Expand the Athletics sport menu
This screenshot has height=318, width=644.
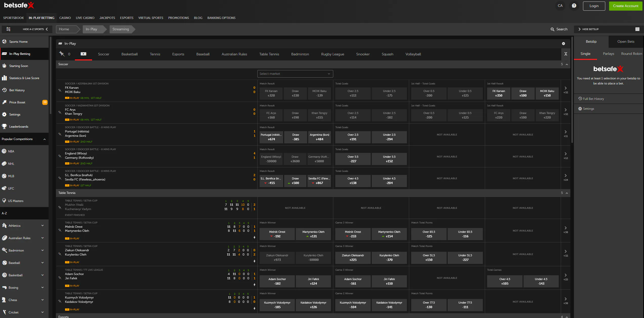point(43,225)
